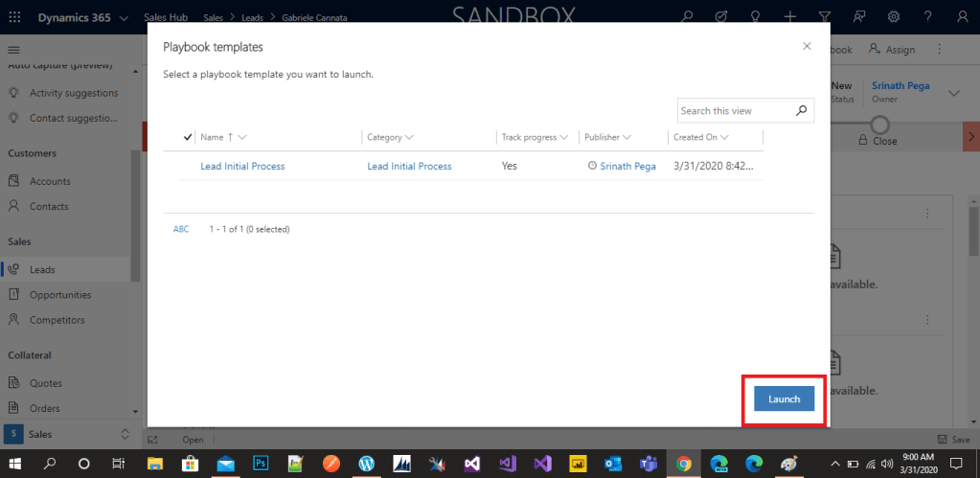The height and width of the screenshot is (478, 980).
Task: Open the advanced find funnel icon
Action: click(x=824, y=17)
